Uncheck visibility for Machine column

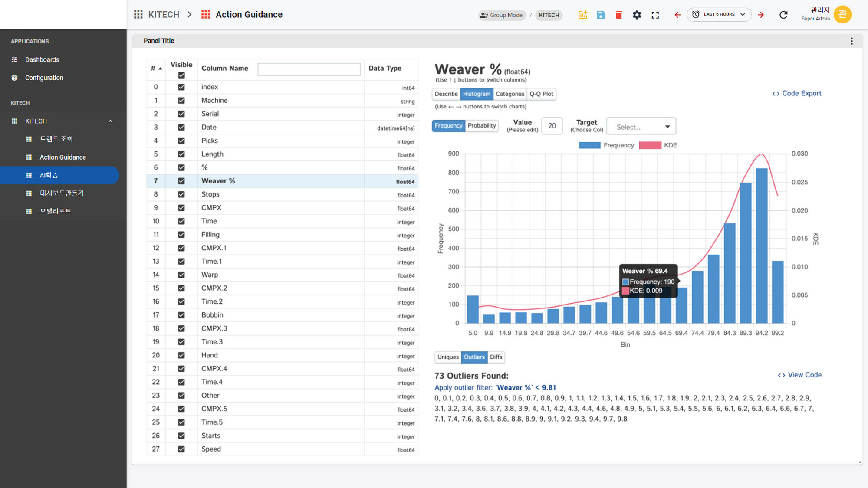click(181, 101)
